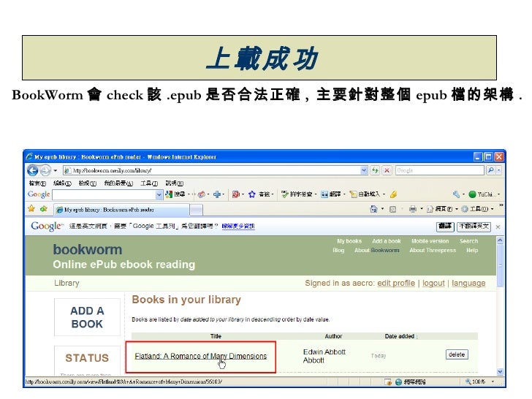Click the Google toolbar 搜尋 search icon
This screenshot has width=532, height=399.
pos(169,194)
